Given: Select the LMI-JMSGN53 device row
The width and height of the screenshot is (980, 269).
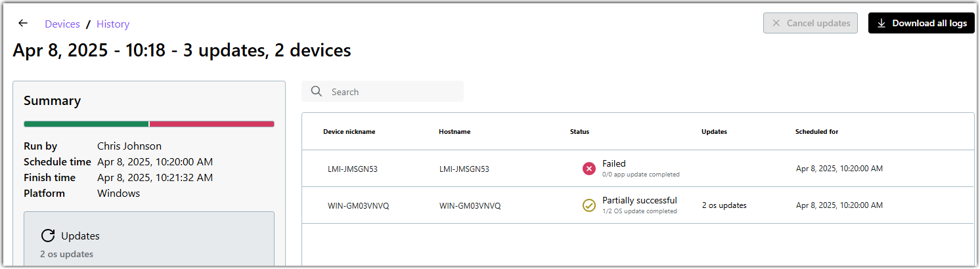Looking at the screenshot, I should 353,169.
